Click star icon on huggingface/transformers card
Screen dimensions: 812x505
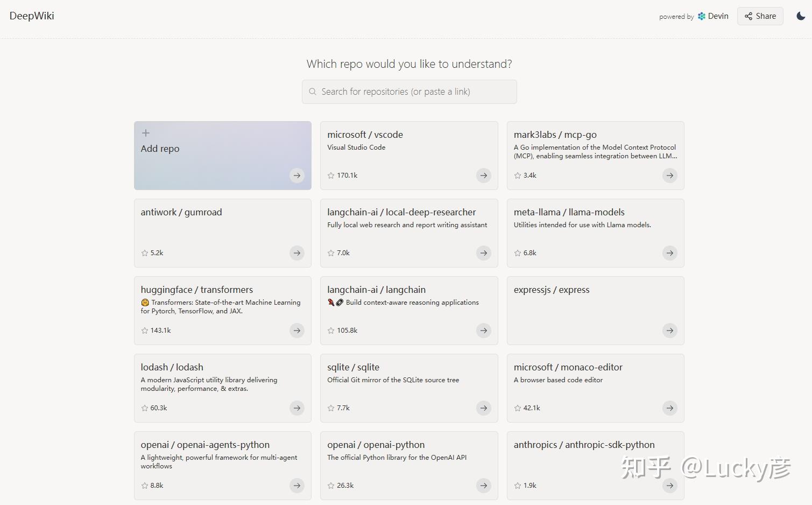(145, 331)
